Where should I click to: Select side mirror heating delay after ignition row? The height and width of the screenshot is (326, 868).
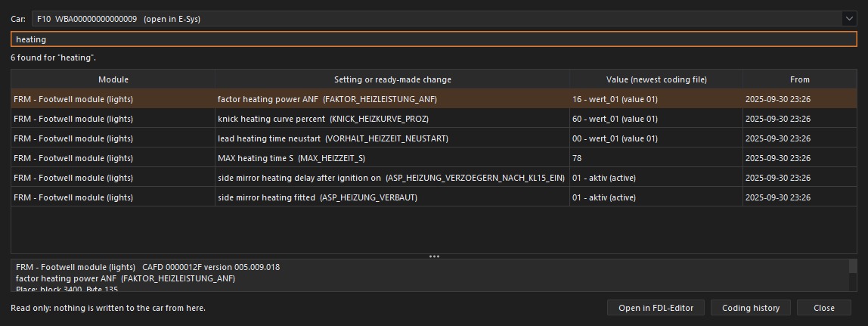[433, 178]
